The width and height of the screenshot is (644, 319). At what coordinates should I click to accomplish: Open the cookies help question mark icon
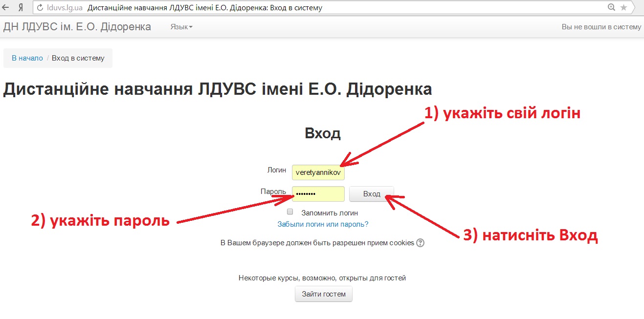tap(420, 243)
